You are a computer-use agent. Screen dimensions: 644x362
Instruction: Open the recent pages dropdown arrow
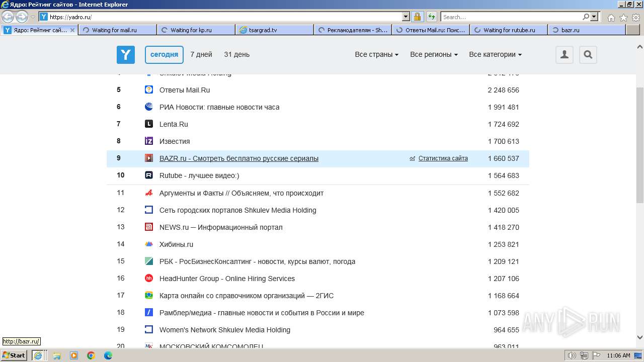(x=33, y=17)
